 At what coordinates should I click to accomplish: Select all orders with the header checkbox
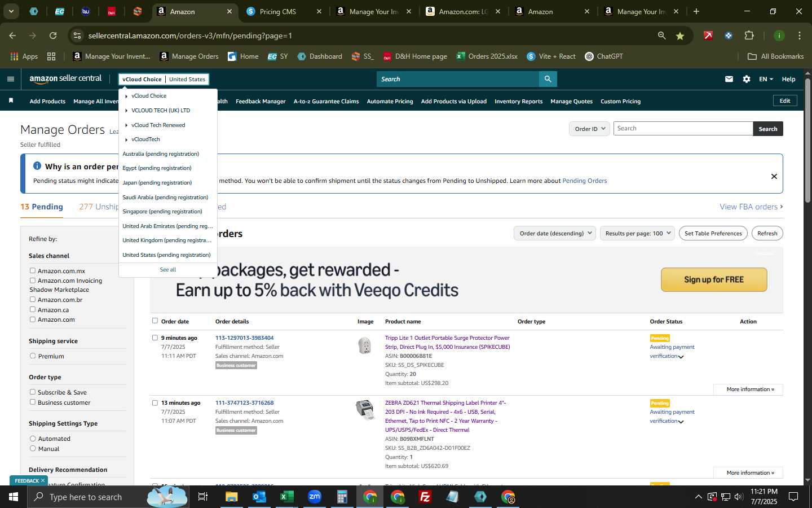[x=155, y=321]
